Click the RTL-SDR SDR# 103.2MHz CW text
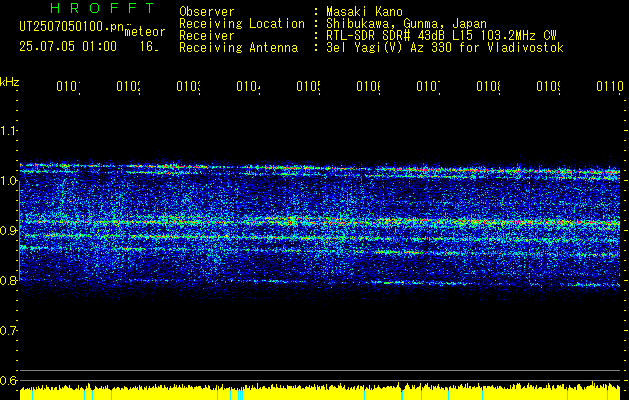 click(441, 36)
